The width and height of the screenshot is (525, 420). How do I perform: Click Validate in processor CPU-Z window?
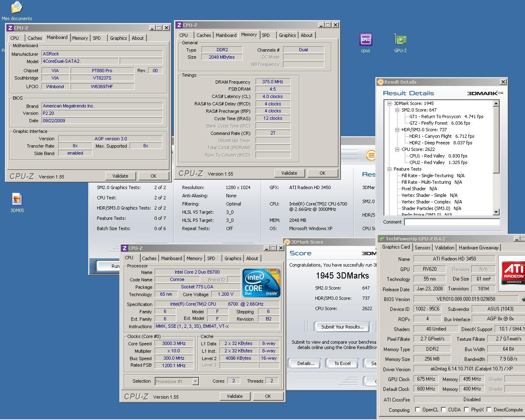click(x=235, y=396)
